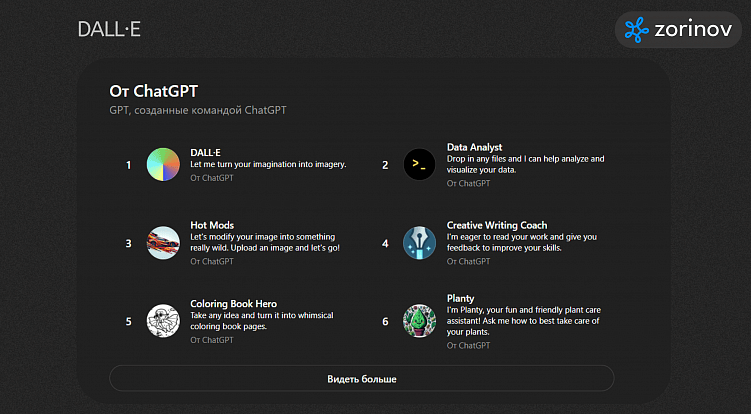
Task: Click the Planty green plant icon
Action: (x=419, y=321)
